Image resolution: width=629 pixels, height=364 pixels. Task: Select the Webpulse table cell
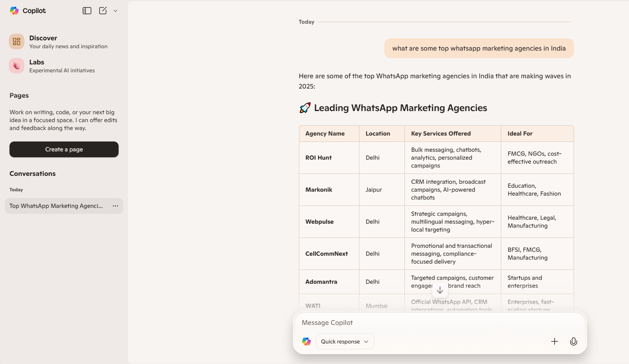point(329,222)
